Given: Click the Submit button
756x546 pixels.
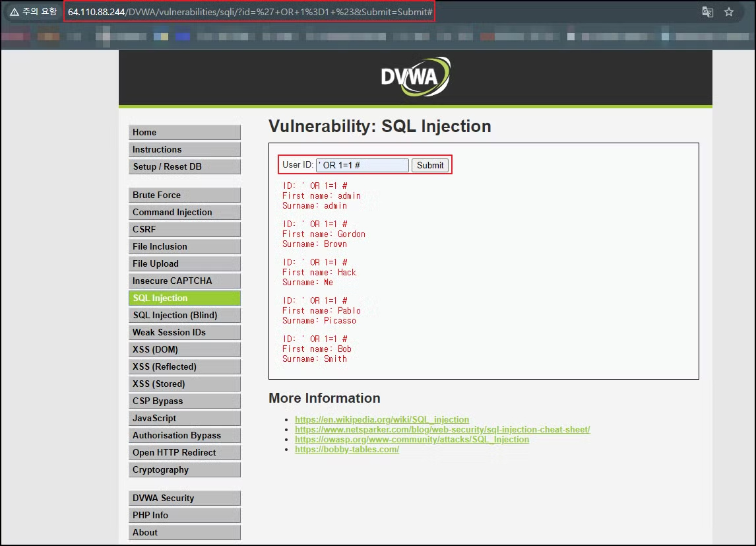Looking at the screenshot, I should pyautogui.click(x=430, y=165).
